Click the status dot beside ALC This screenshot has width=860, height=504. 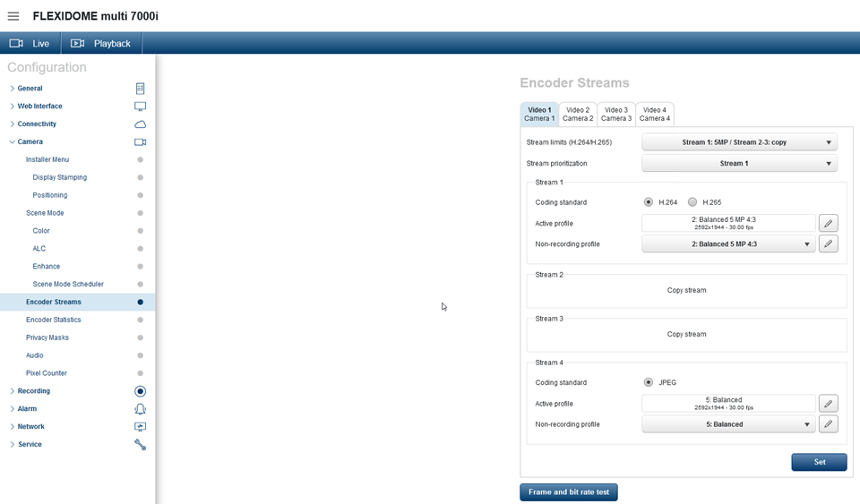pyautogui.click(x=141, y=249)
